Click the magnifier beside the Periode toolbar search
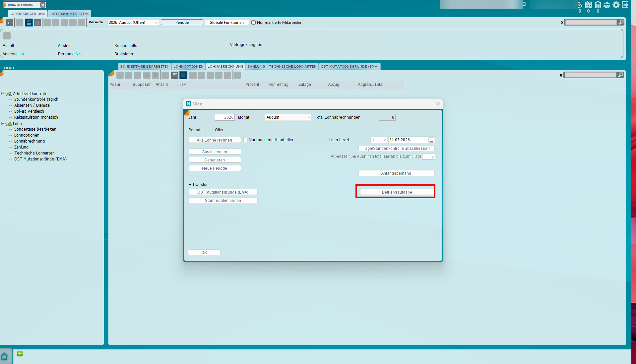The width and height of the screenshot is (636, 364). tap(621, 22)
